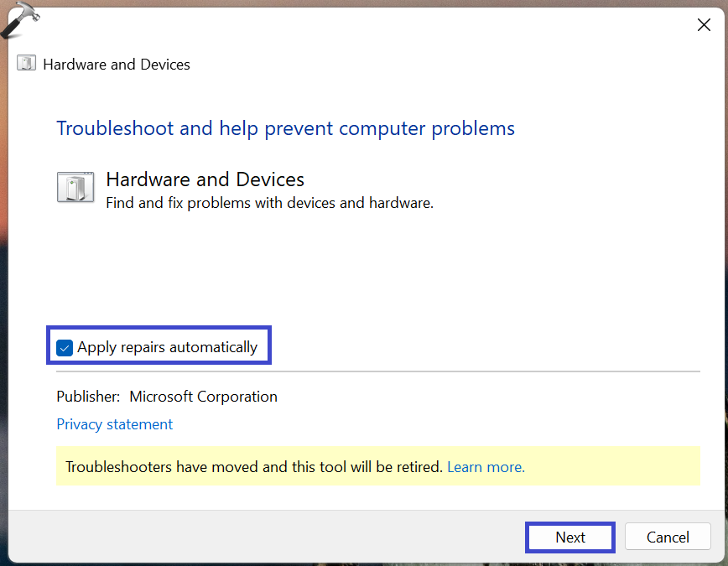
Task: Click the small Hardware and Devices title-bar icon
Action: coord(28,65)
